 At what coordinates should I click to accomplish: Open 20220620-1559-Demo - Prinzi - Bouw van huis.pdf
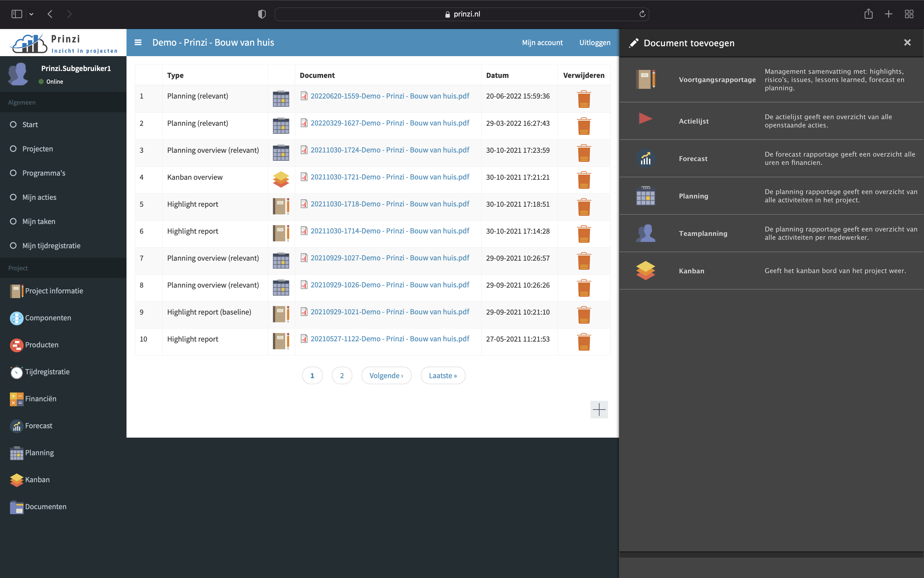pyautogui.click(x=390, y=96)
